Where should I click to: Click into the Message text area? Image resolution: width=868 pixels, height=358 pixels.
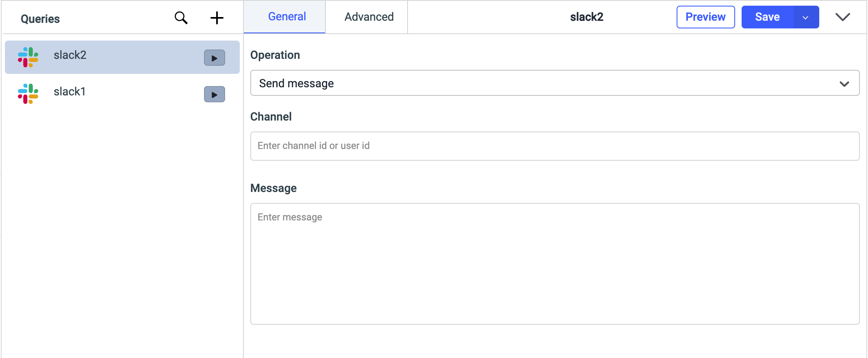coord(555,264)
